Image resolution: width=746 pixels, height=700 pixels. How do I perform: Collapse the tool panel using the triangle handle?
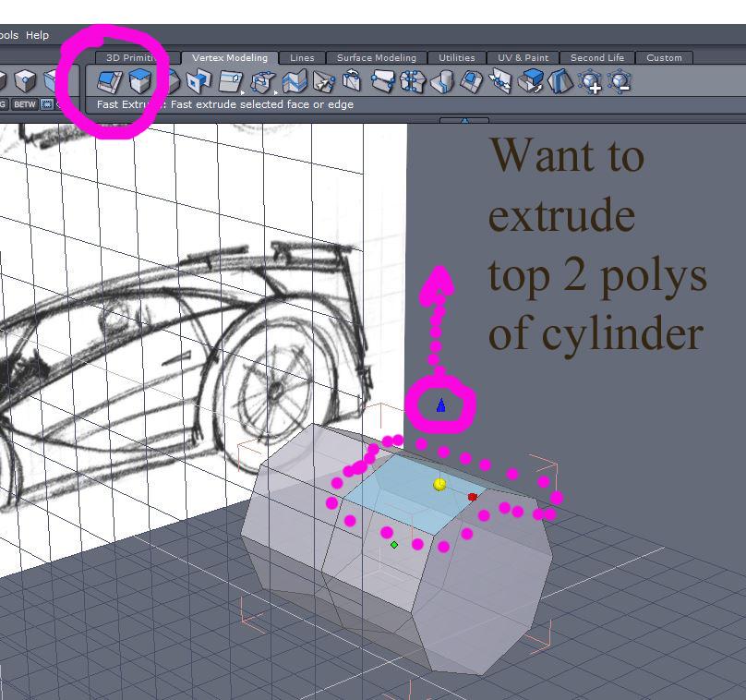[464, 120]
